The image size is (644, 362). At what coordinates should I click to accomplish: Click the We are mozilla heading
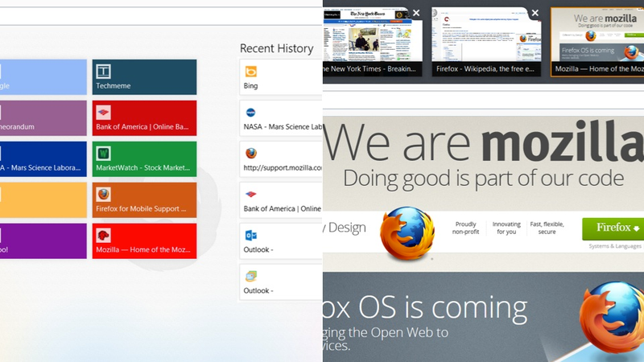click(484, 142)
